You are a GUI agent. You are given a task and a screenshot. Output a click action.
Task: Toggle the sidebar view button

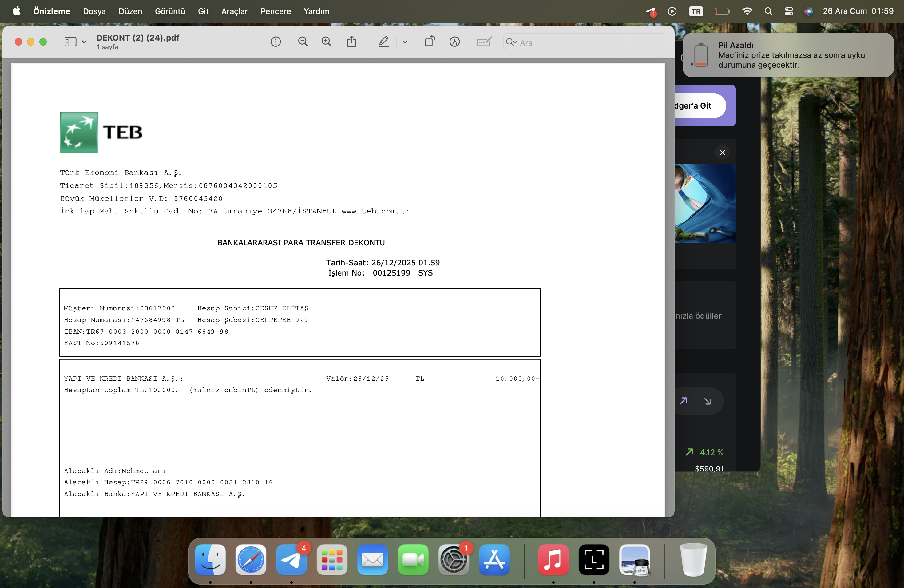coord(70,42)
